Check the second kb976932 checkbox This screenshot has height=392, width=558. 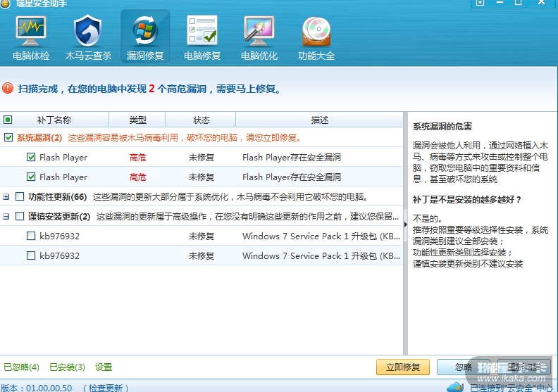click(31, 255)
